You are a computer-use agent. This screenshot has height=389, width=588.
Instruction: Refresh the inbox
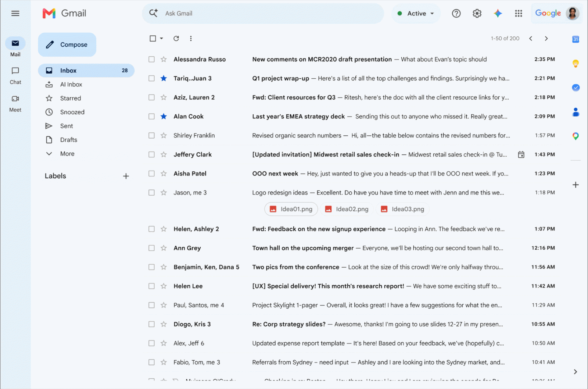click(176, 38)
